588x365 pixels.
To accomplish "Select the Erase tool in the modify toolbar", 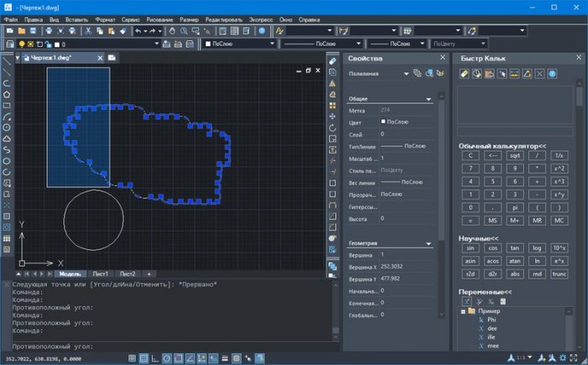I will tap(333, 61).
